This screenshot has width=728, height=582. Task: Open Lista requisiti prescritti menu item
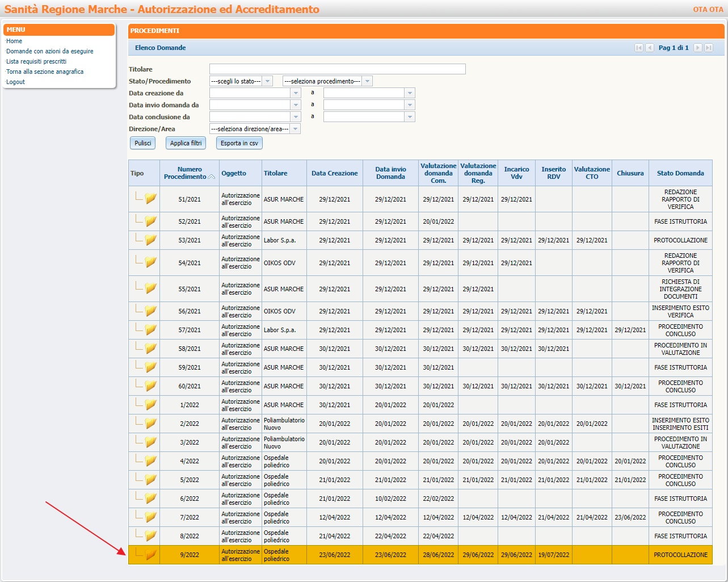[36, 61]
